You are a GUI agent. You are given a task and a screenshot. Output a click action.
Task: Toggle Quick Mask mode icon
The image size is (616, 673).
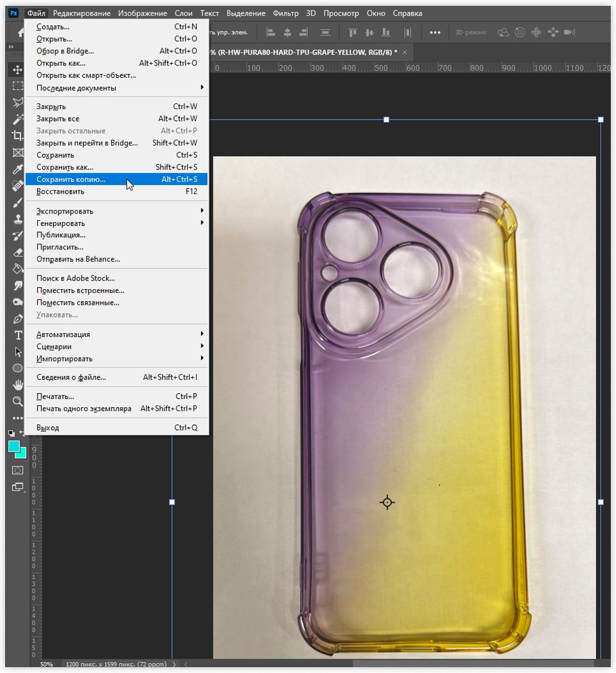point(18,470)
